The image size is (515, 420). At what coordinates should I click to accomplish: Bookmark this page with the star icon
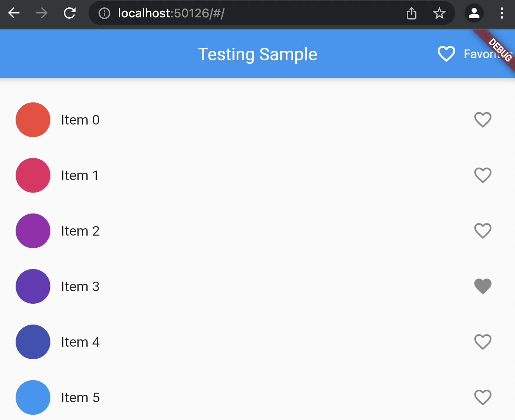point(439,13)
